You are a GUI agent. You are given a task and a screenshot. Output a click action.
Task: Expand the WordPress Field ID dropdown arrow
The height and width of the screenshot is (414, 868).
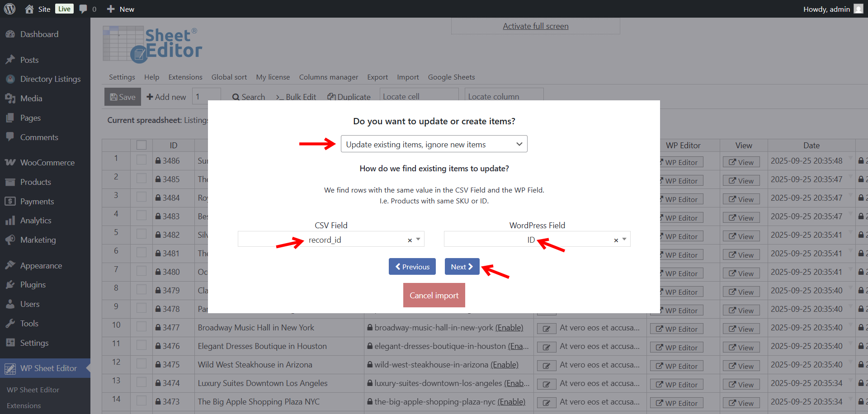(x=624, y=240)
